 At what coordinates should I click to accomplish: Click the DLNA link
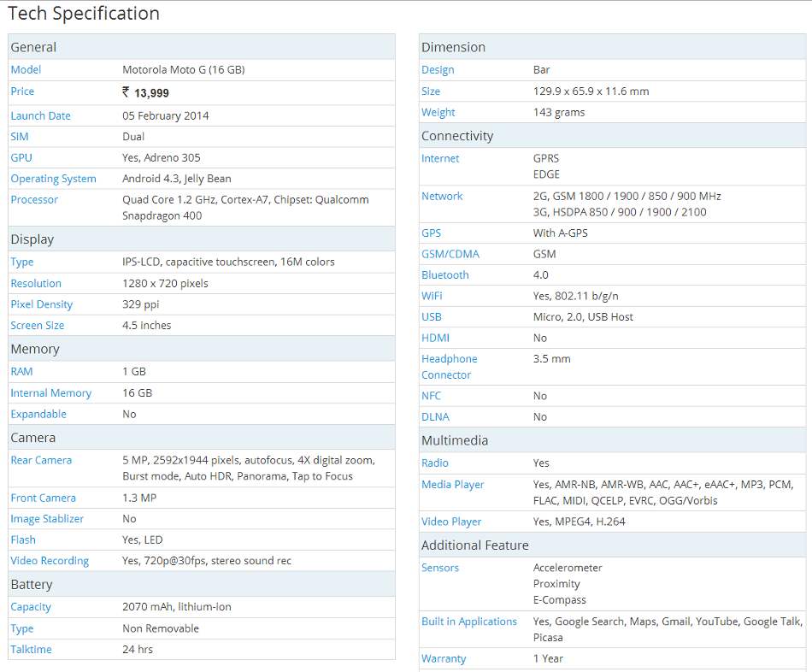pos(436,417)
